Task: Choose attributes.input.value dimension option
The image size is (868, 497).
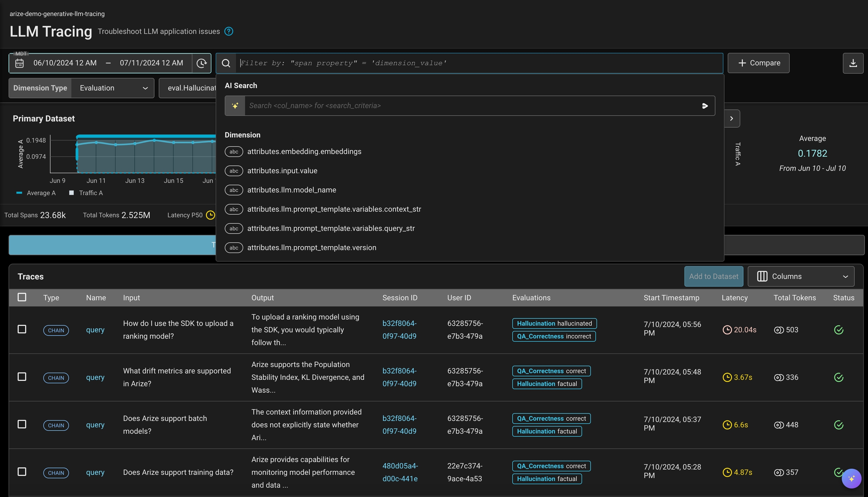Action: [x=282, y=171]
